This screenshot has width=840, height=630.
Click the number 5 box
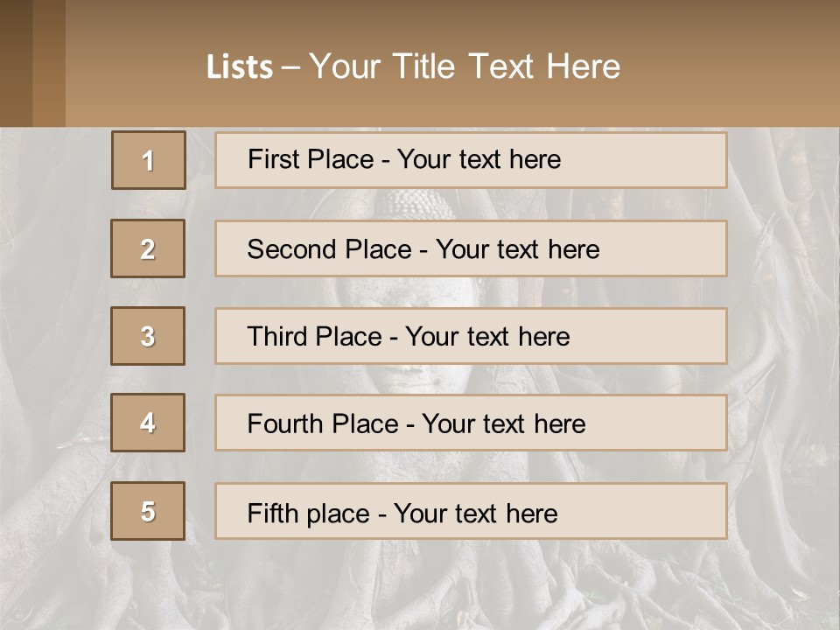tap(148, 511)
